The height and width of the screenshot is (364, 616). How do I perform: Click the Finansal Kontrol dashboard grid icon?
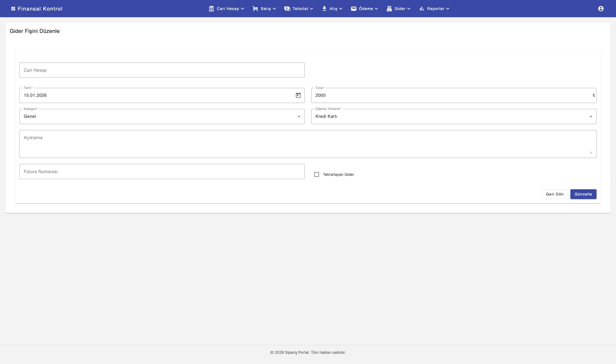click(x=13, y=9)
